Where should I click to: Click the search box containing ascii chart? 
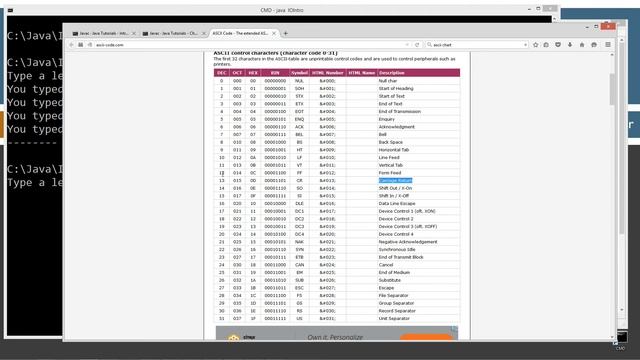tap(478, 45)
